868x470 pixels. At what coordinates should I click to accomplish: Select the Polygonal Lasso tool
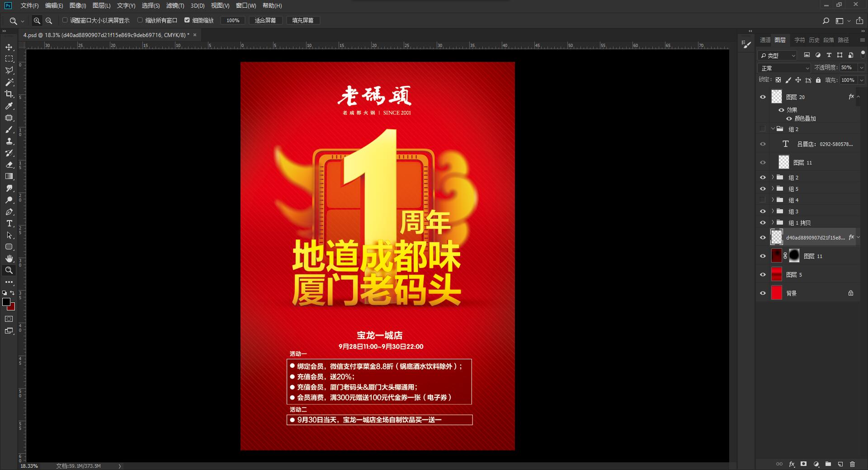click(x=9, y=70)
